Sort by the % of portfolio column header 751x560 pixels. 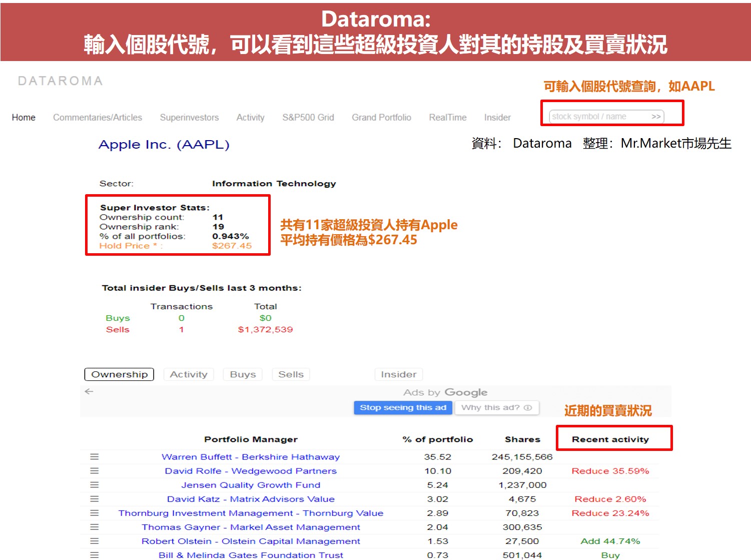pos(438,439)
